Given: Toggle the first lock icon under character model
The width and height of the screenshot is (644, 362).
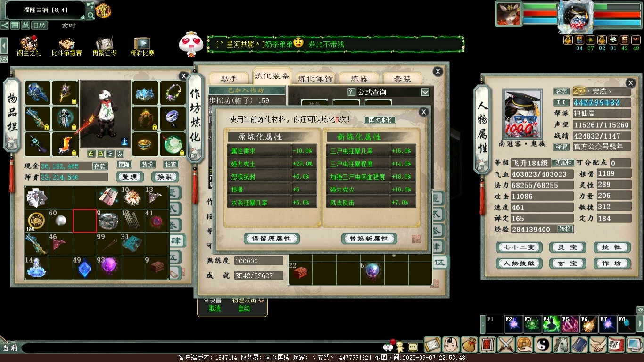Looking at the screenshot, I should (91, 154).
